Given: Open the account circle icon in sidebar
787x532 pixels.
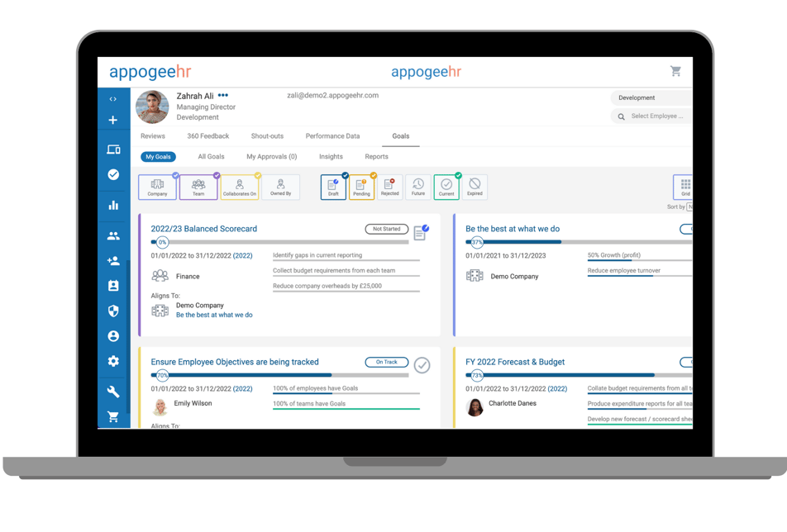Looking at the screenshot, I should point(113,336).
